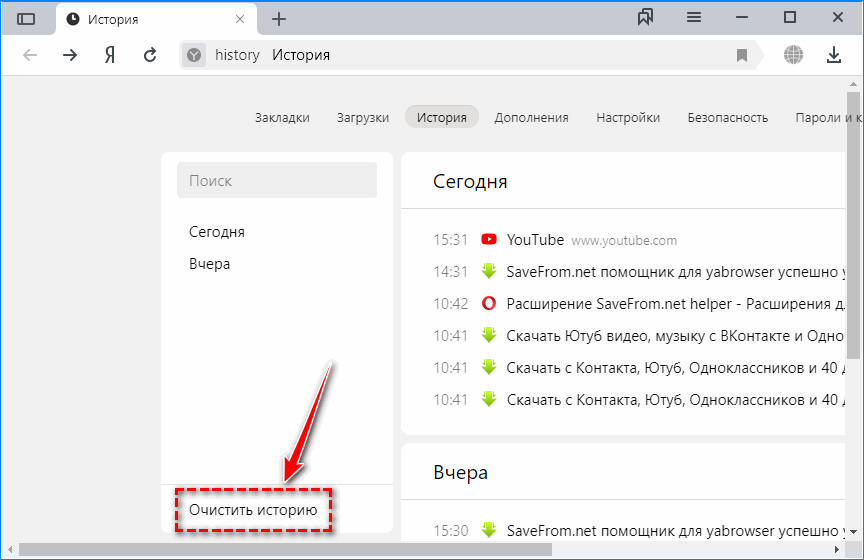Open the SaveFrom.net entry at 15:30 under Вчера
The height and width of the screenshot is (560, 864).
pyautogui.click(x=676, y=531)
